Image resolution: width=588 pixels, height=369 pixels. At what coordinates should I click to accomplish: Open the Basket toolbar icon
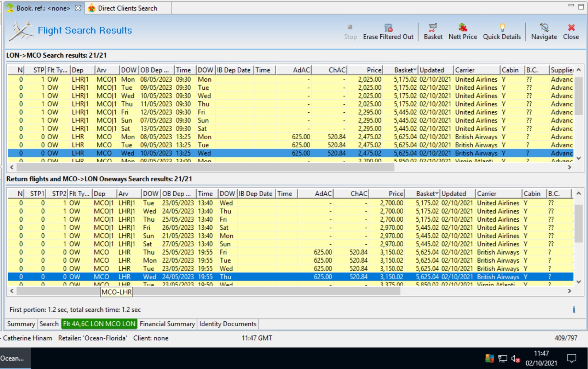coord(433,28)
